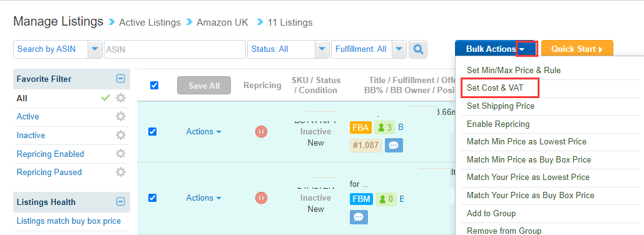This screenshot has width=644, height=235.
Task: Choose Set Cost & VAT from menu
Action: tap(495, 87)
